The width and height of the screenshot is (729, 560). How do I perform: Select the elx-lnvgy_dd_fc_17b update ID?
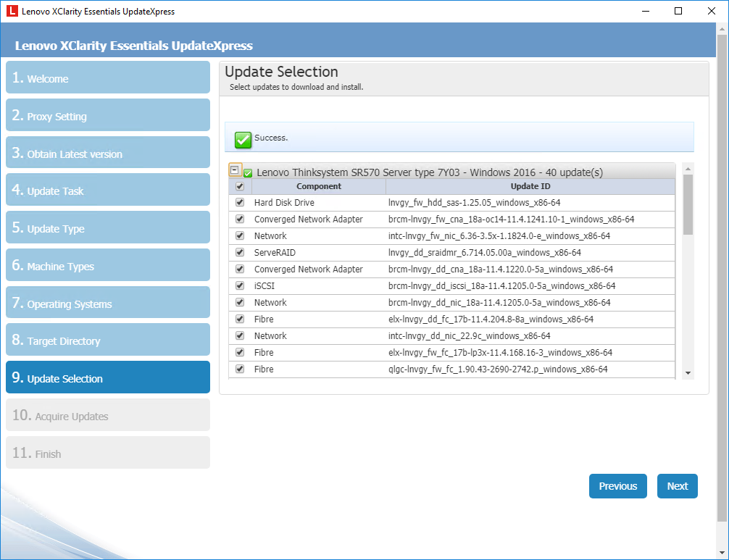pyautogui.click(x=491, y=319)
